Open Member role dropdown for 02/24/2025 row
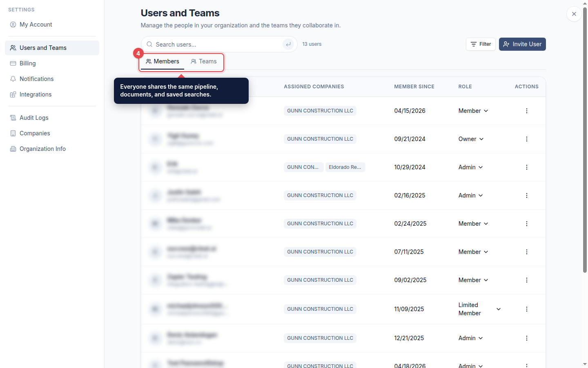The image size is (588, 368). tap(473, 224)
